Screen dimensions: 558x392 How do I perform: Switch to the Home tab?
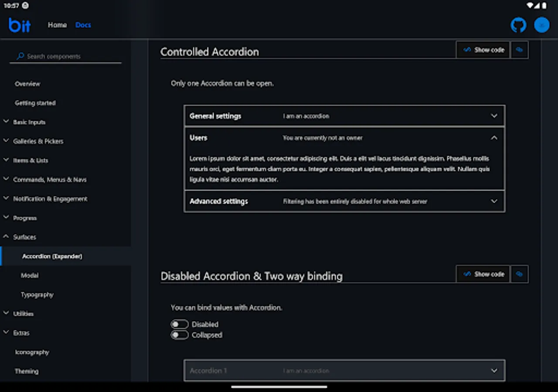tap(57, 25)
